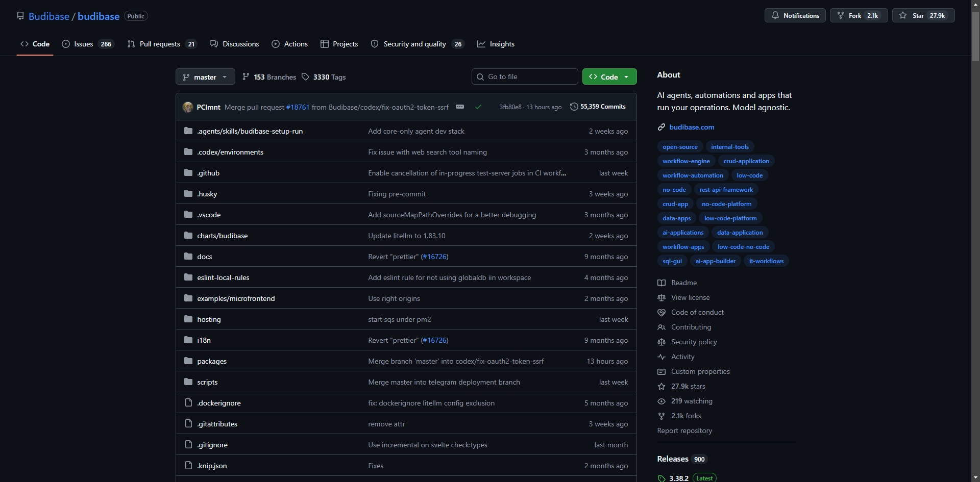
Task: Click the charts/budibase folder icon
Action: (188, 236)
